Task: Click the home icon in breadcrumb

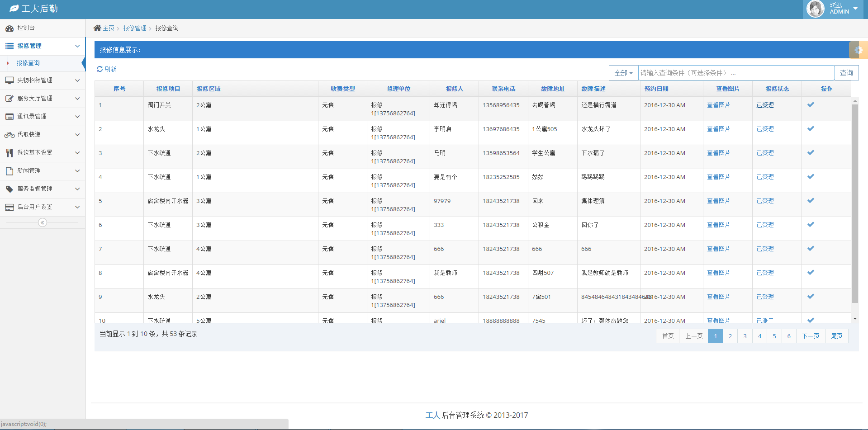Action: [x=97, y=28]
